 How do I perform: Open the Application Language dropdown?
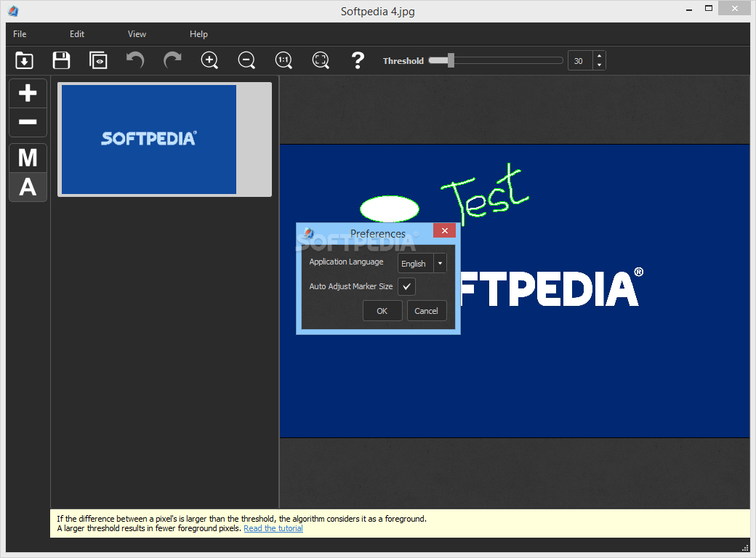[x=422, y=264]
